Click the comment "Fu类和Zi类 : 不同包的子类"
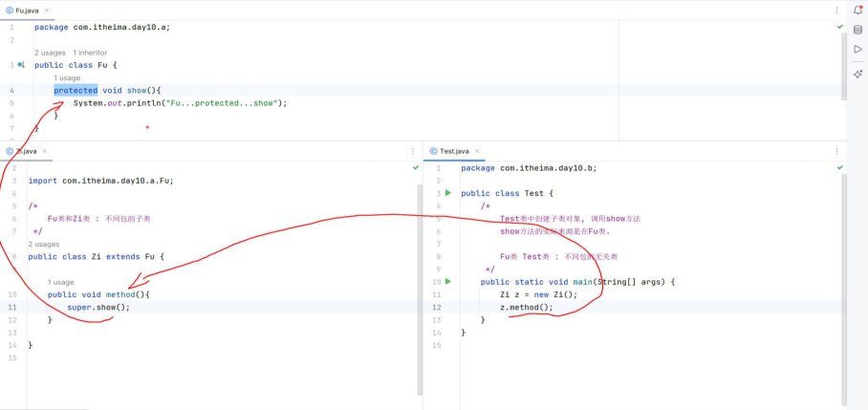Image resolution: width=868 pixels, height=410 pixels. [99, 219]
